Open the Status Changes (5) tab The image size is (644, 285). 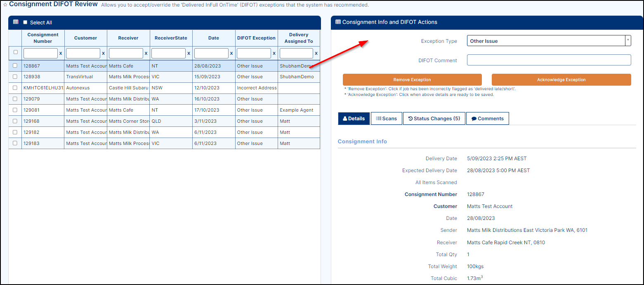[x=434, y=119]
